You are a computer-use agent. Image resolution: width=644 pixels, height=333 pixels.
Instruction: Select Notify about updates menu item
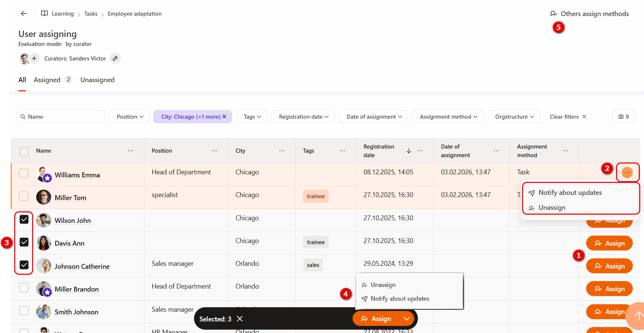pos(570,193)
